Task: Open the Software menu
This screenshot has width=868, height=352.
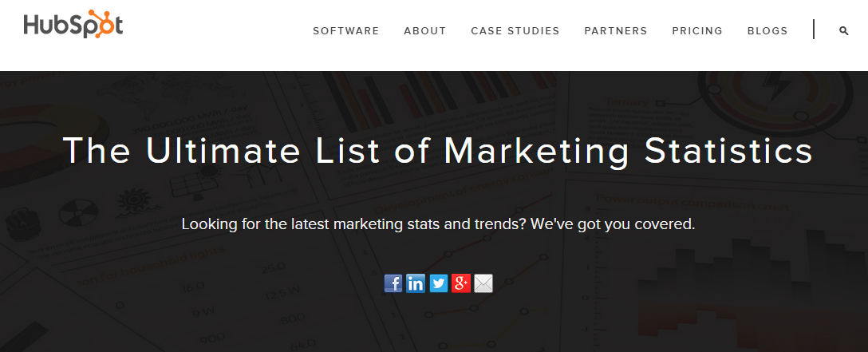Action: [x=345, y=31]
